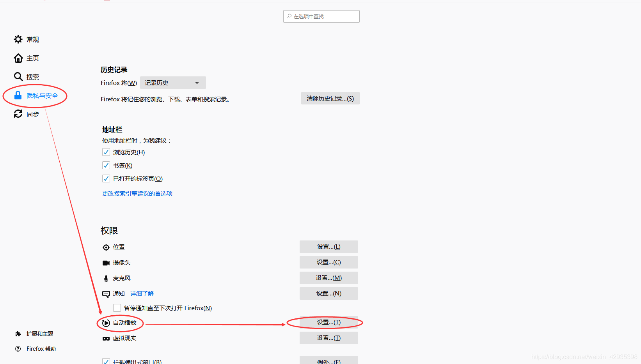Enable 暂停通知直至下次打开 Firefox checkbox

point(117,308)
